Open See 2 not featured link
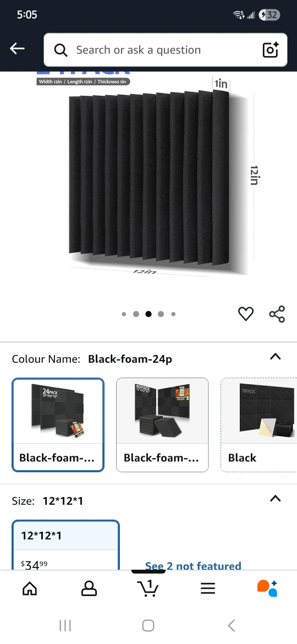 point(193,566)
